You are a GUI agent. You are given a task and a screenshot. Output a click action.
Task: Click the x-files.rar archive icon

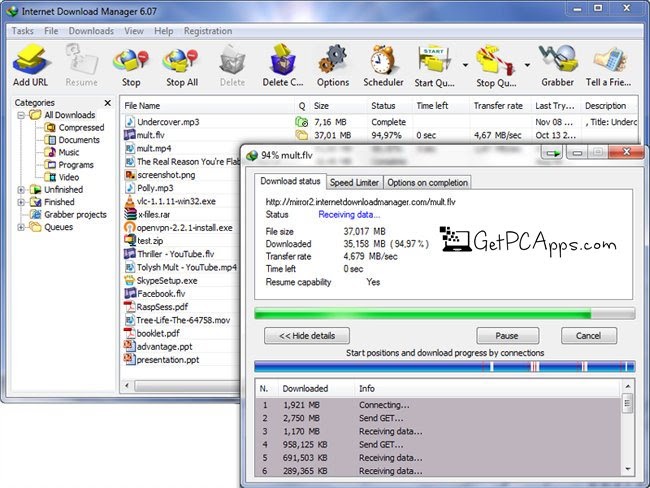(x=130, y=214)
